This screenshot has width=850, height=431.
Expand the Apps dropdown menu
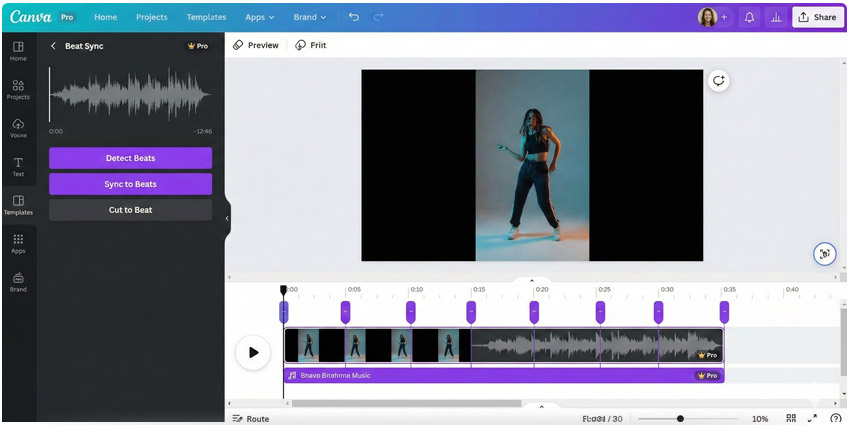pyautogui.click(x=260, y=17)
